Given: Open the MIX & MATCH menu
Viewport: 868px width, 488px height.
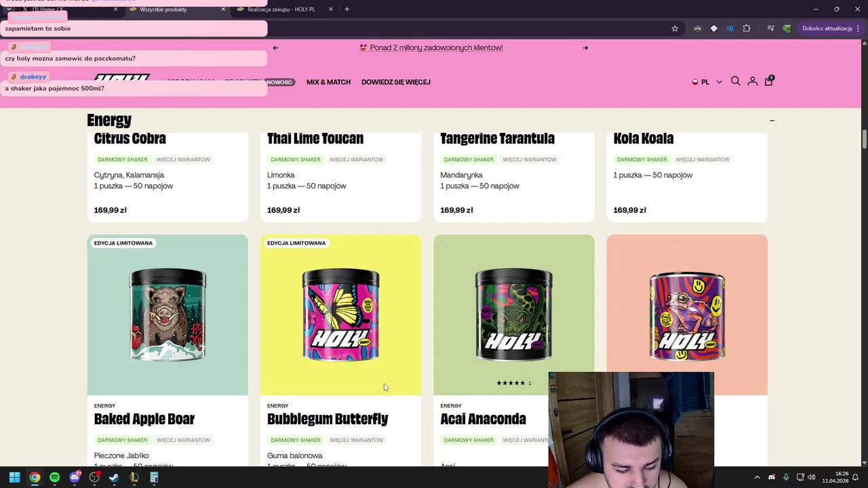Looking at the screenshot, I should pos(328,82).
